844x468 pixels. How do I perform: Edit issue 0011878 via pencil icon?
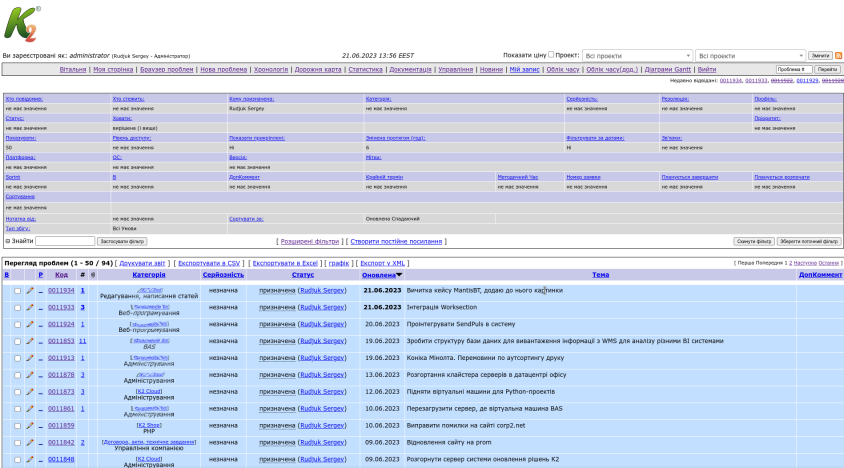[x=30, y=375]
